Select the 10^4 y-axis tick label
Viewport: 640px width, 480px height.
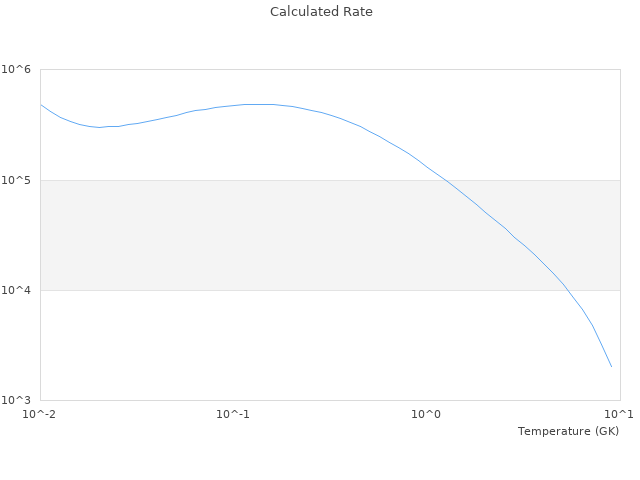click(18, 290)
